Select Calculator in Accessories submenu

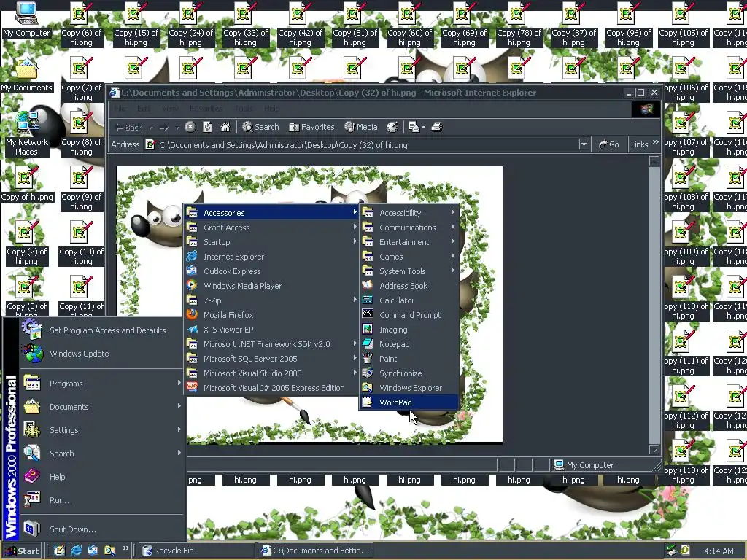(x=409, y=300)
